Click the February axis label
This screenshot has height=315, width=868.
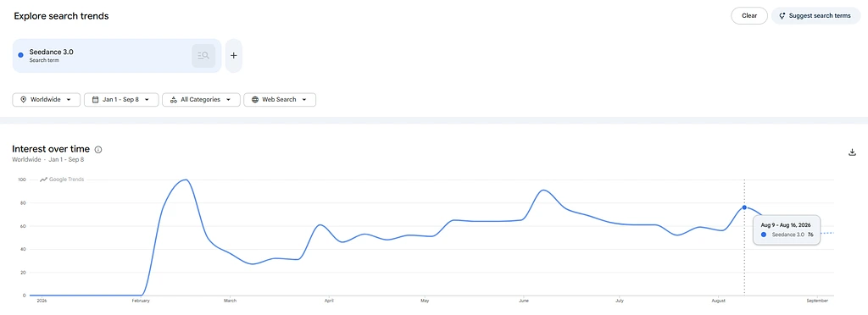pos(141,301)
